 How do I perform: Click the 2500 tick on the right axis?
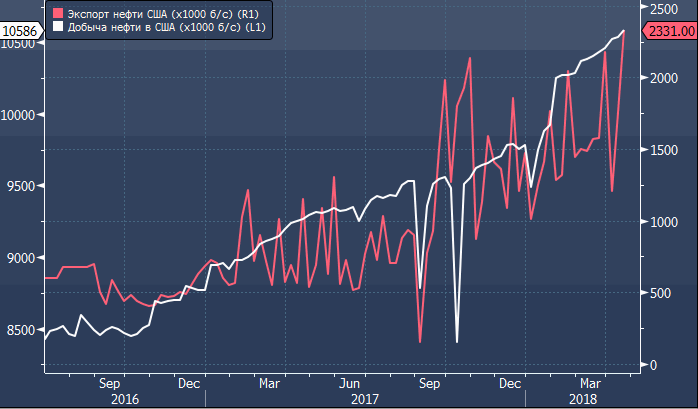pos(664,8)
